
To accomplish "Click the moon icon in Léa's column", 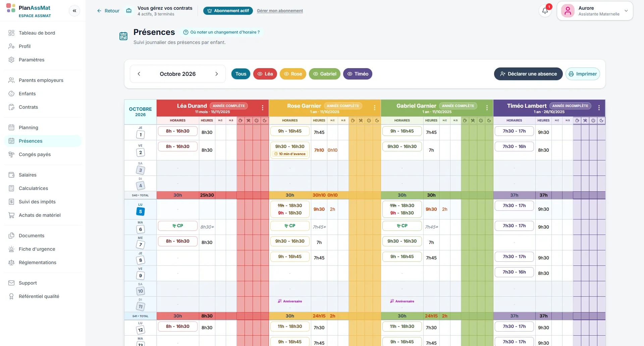I will tap(265, 120).
